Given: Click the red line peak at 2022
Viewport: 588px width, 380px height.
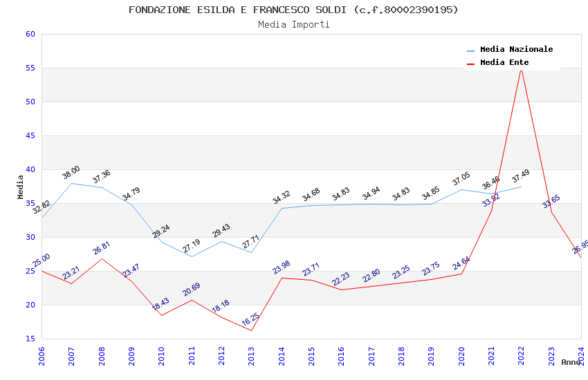Looking at the screenshot, I should (x=522, y=69).
